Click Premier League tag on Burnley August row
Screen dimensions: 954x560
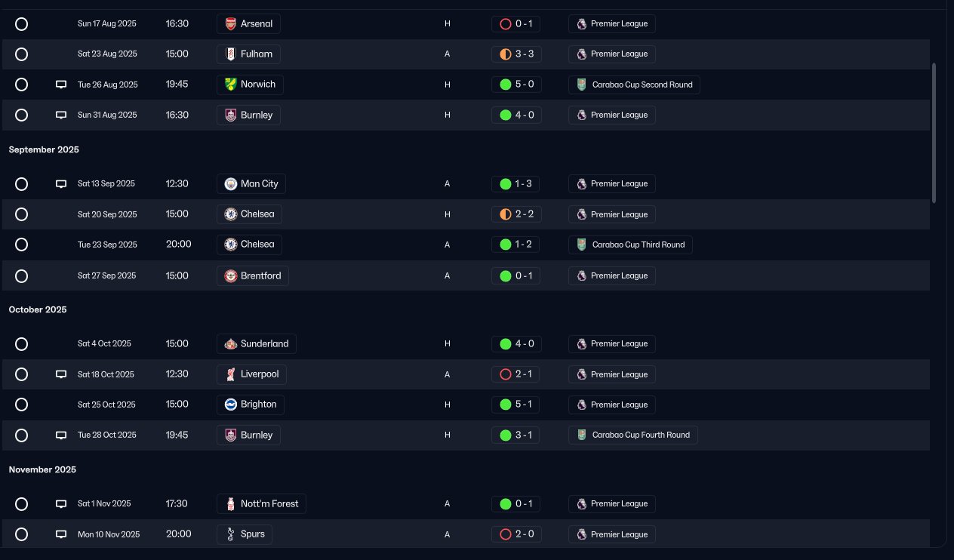tap(612, 115)
